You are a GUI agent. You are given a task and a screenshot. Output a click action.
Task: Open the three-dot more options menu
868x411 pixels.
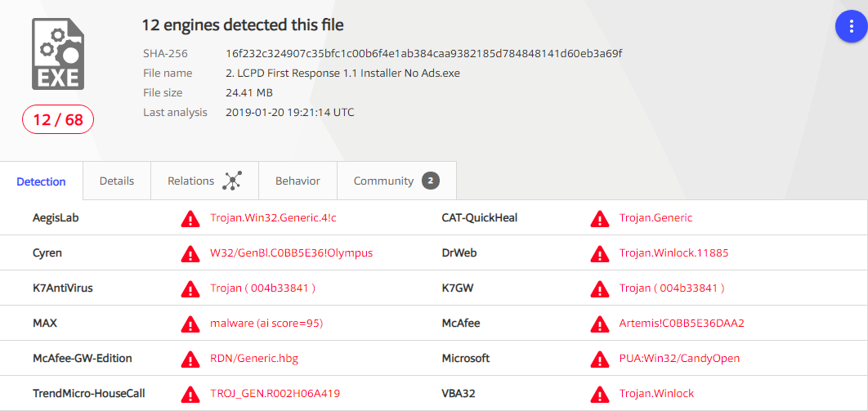[851, 27]
